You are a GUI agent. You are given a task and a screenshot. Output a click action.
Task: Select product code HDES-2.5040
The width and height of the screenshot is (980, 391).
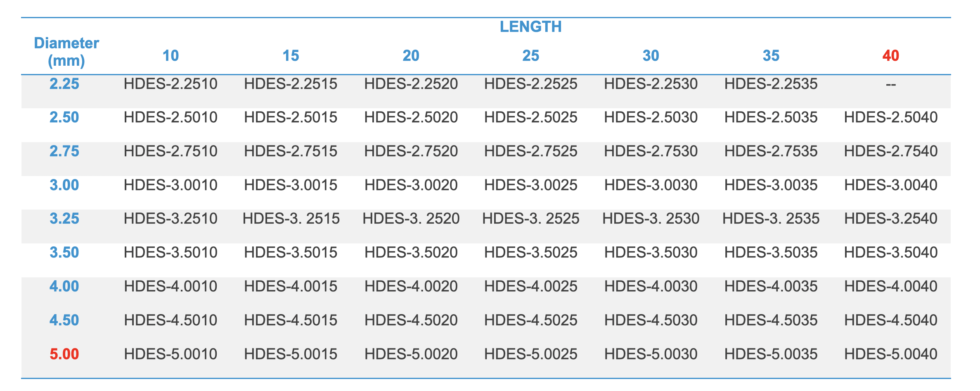890,118
